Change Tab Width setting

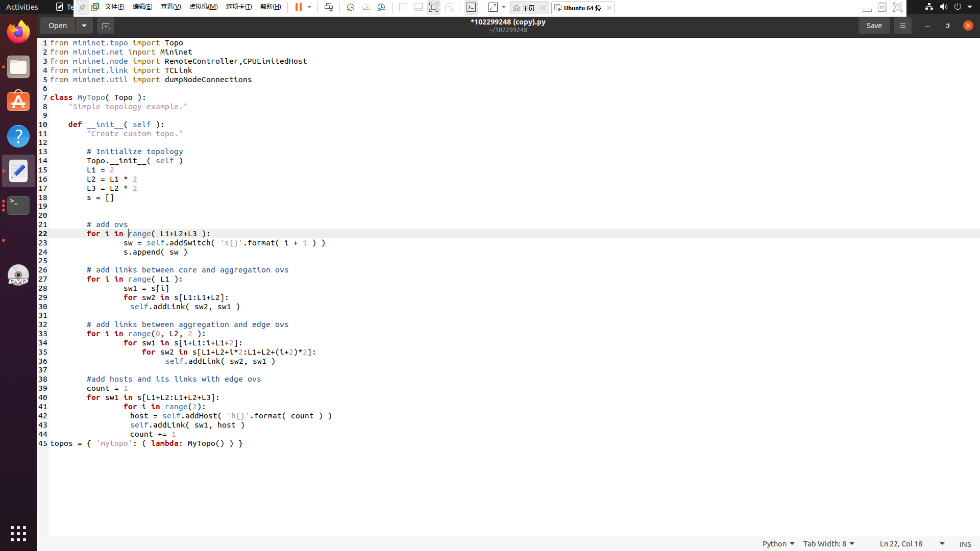pos(828,544)
